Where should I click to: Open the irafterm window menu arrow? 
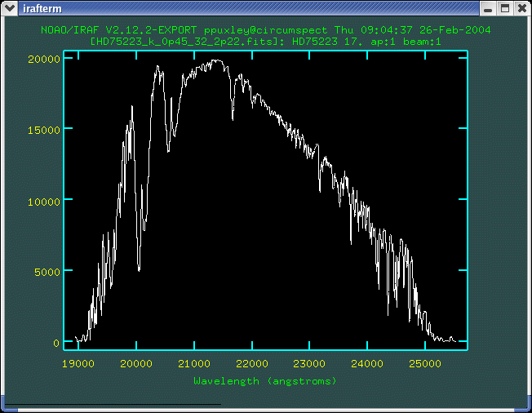tap(9, 8)
